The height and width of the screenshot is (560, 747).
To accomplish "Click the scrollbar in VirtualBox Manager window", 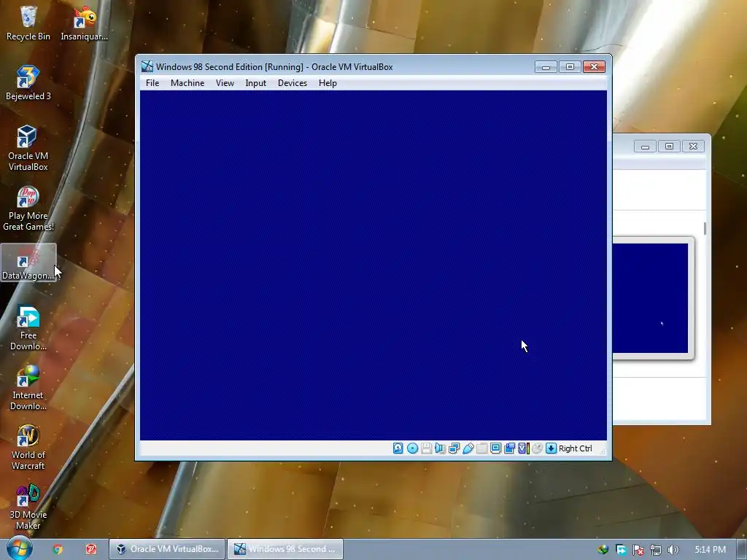I will (705, 228).
